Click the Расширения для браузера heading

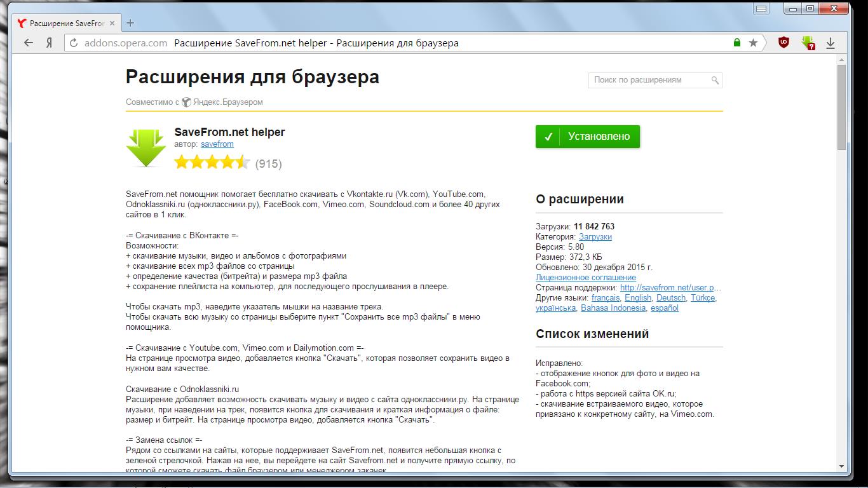(x=252, y=77)
